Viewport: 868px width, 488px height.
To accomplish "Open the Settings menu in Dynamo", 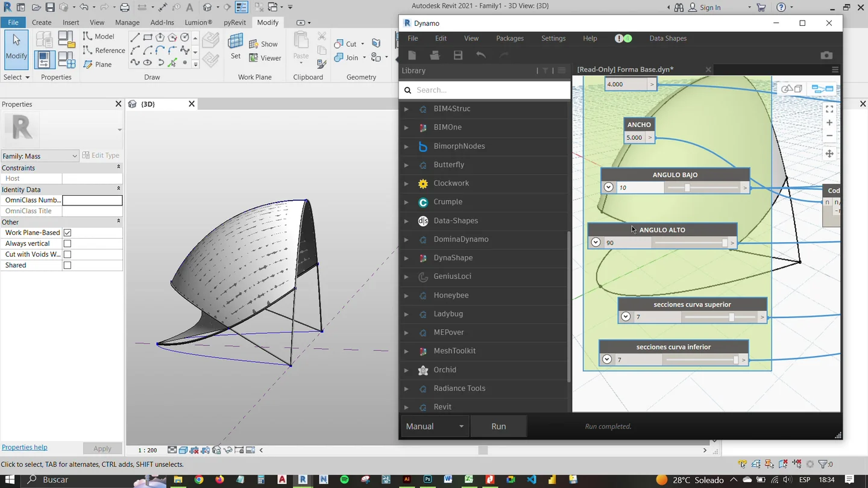I will (553, 38).
